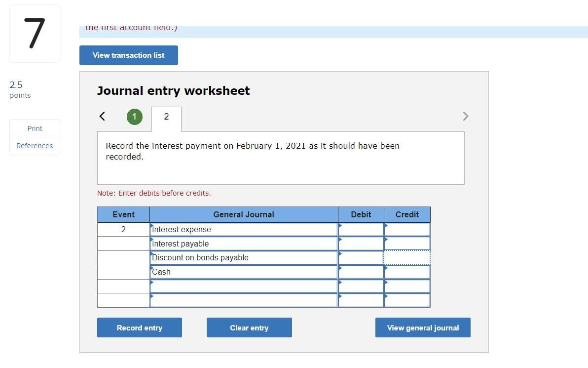Image resolution: width=588 pixels, height=368 pixels.
Task: Click the Print link
Action: point(35,128)
